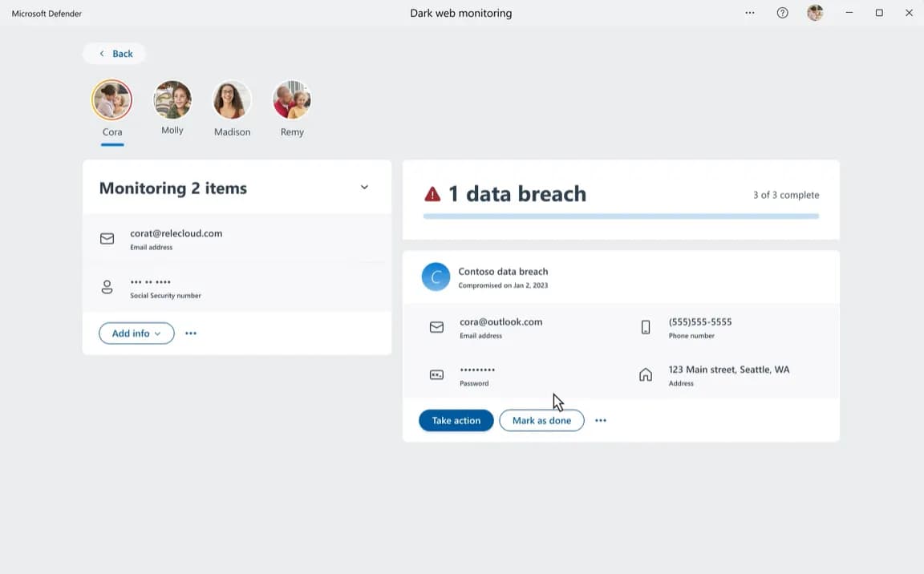Collapse the Monitoring 2 items panel
The width and height of the screenshot is (924, 574).
point(364,188)
